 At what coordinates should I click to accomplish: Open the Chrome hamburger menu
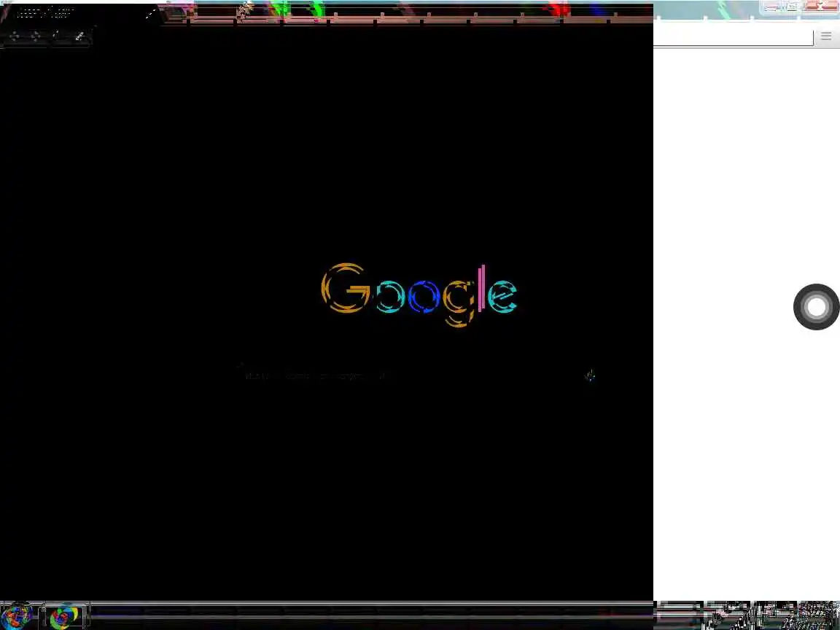tap(825, 36)
